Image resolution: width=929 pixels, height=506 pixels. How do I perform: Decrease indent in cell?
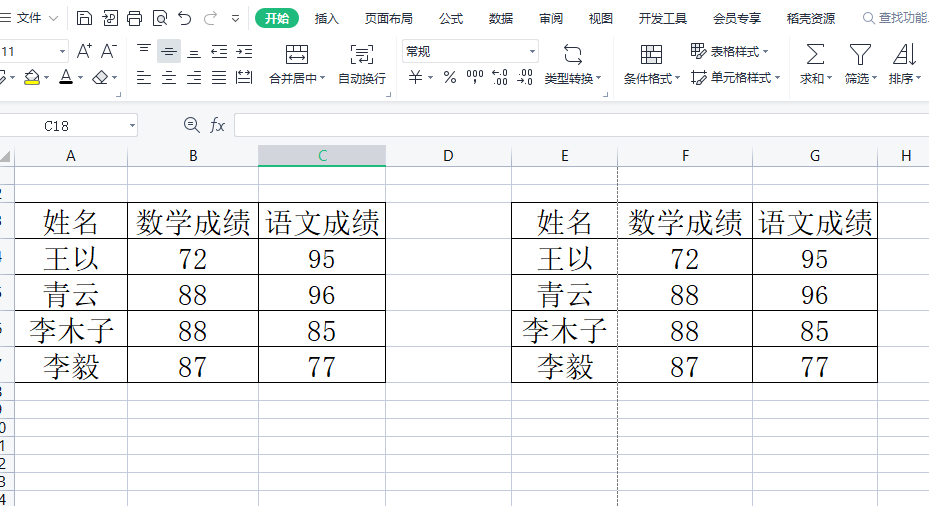pyautogui.click(x=219, y=52)
